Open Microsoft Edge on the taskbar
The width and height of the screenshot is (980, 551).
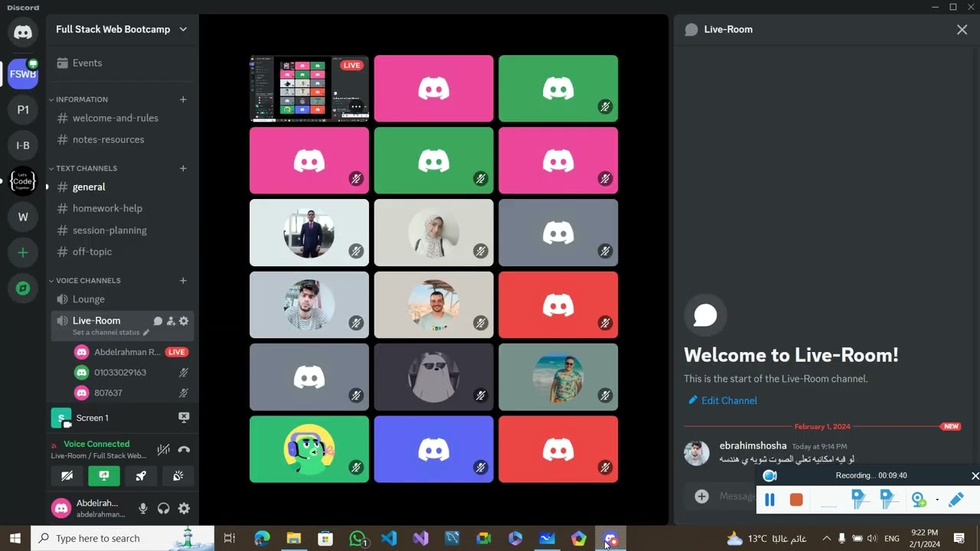click(262, 539)
